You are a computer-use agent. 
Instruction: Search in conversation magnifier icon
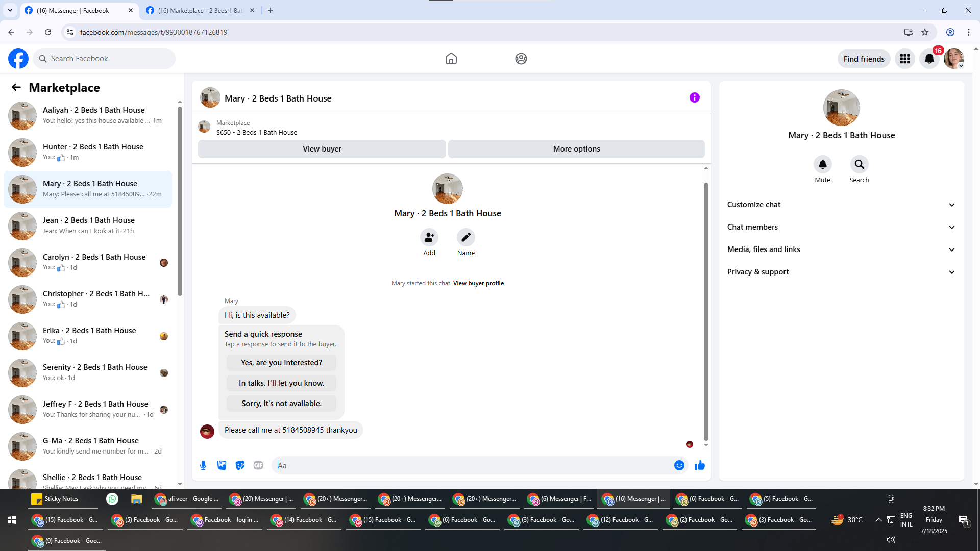coord(859,164)
